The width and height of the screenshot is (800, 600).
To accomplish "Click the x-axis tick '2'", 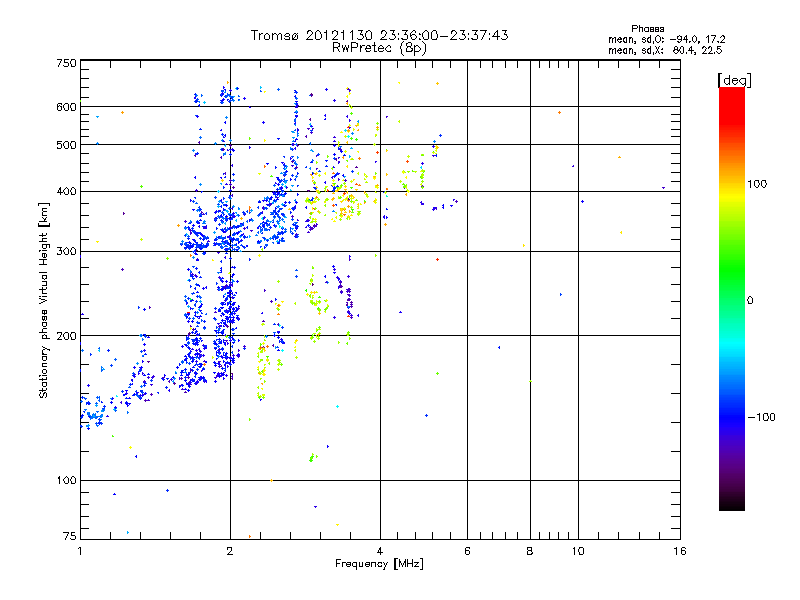I will click(230, 551).
